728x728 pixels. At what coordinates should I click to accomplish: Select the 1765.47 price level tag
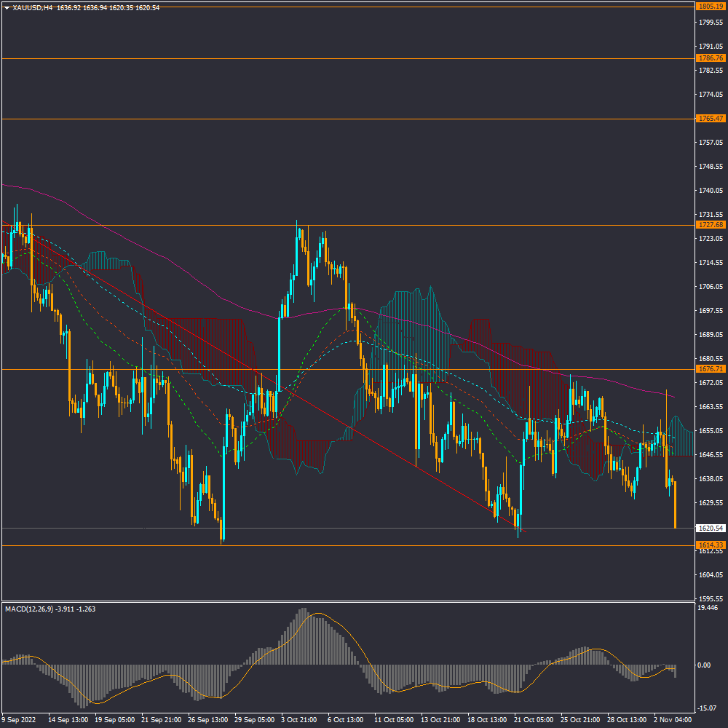(x=710, y=119)
